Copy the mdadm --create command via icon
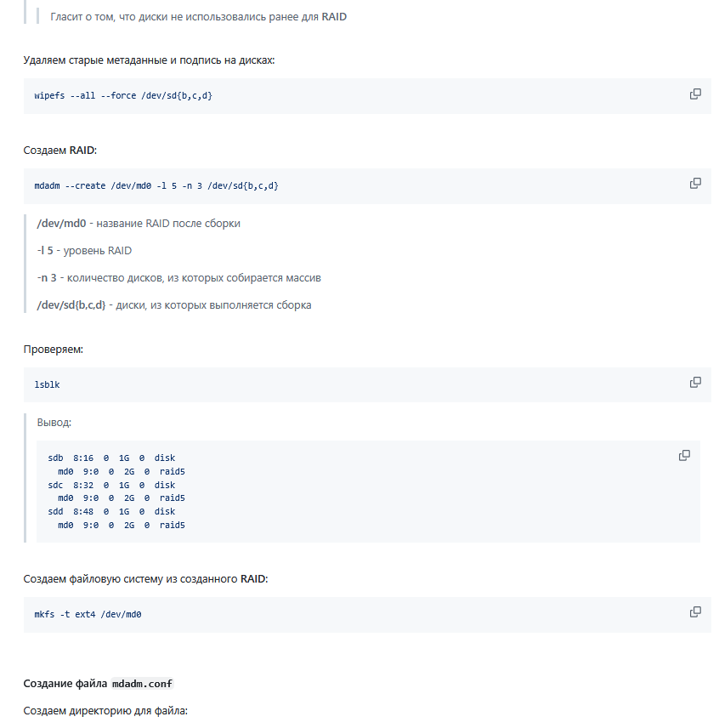Screen dimensions: 719x728 click(695, 184)
